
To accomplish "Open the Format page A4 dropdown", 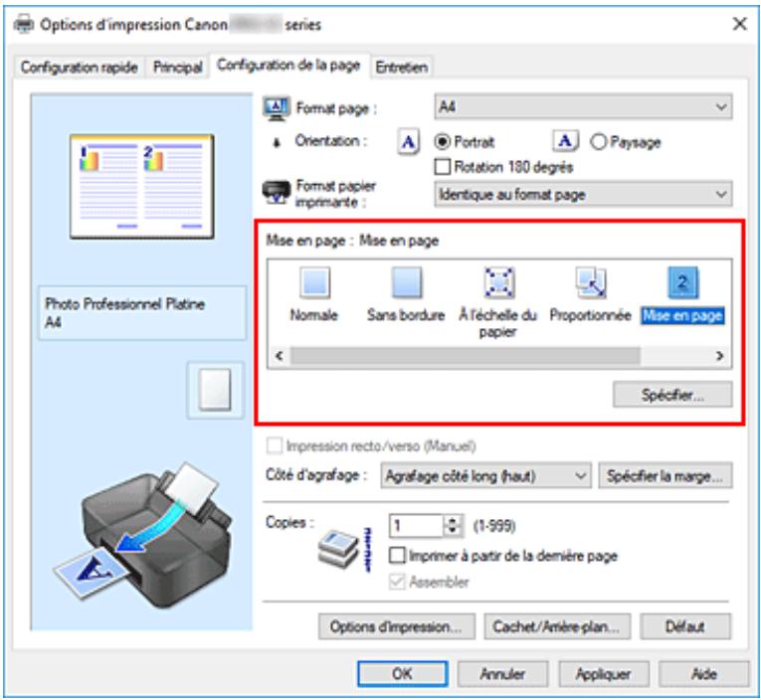I will coord(583,106).
